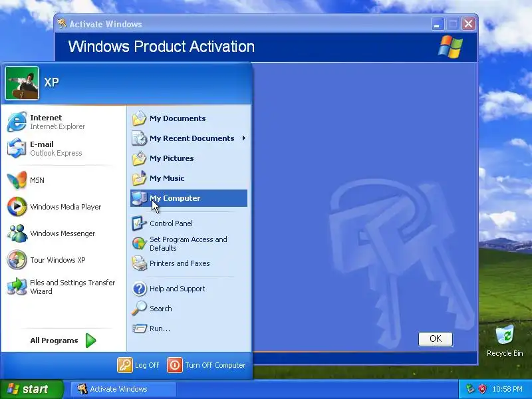Viewport: 532px width, 399px height.
Task: Click "Files and Settings Transfer Wizard" text
Action: [x=72, y=287]
